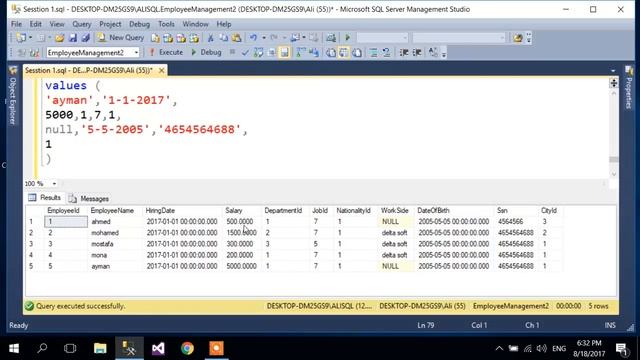The image size is (640, 360).
Task: Click the Change Connection icon
Action: pos(35,53)
